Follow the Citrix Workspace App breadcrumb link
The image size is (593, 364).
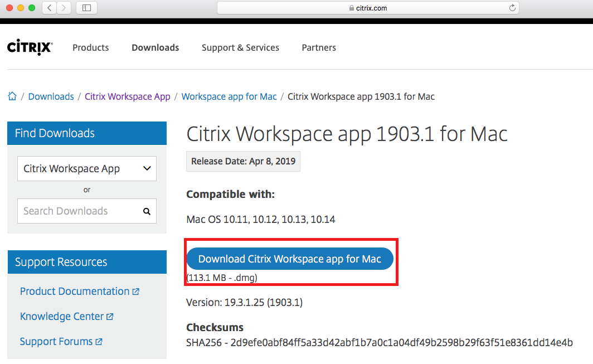[x=128, y=96]
